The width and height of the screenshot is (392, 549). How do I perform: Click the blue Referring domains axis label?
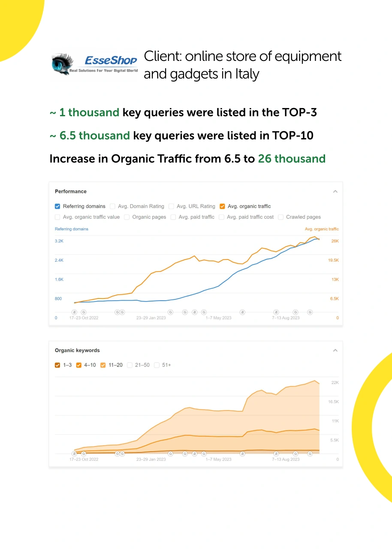pyautogui.click(x=72, y=229)
